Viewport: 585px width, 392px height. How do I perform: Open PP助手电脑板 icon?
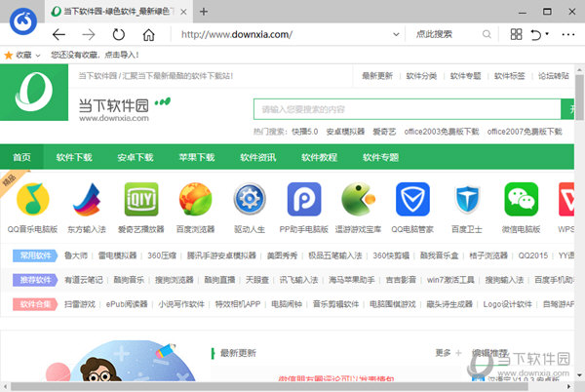click(x=304, y=199)
